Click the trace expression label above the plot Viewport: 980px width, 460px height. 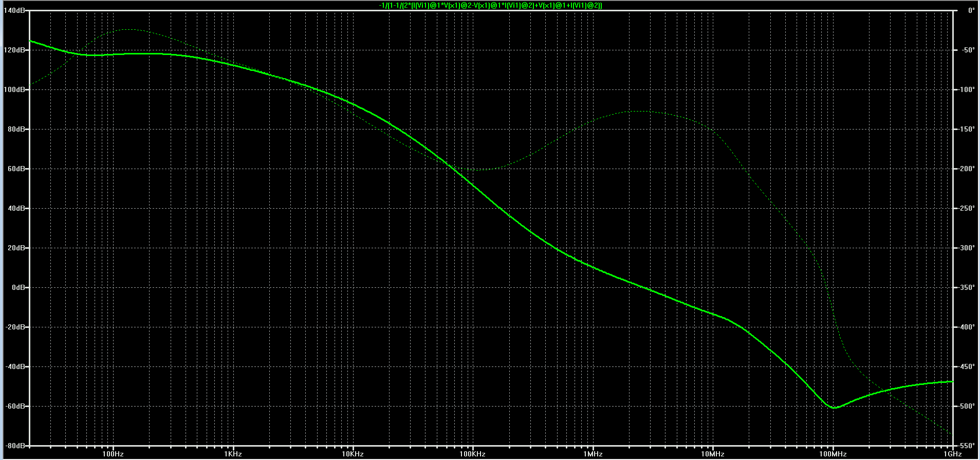coord(490,5)
